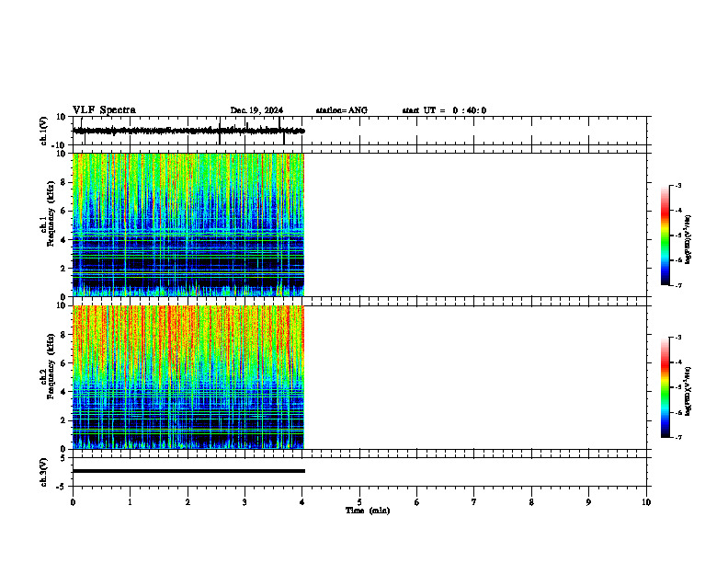Click time axis tick label '9'
This screenshot has height=563, width=728.
[588, 502]
